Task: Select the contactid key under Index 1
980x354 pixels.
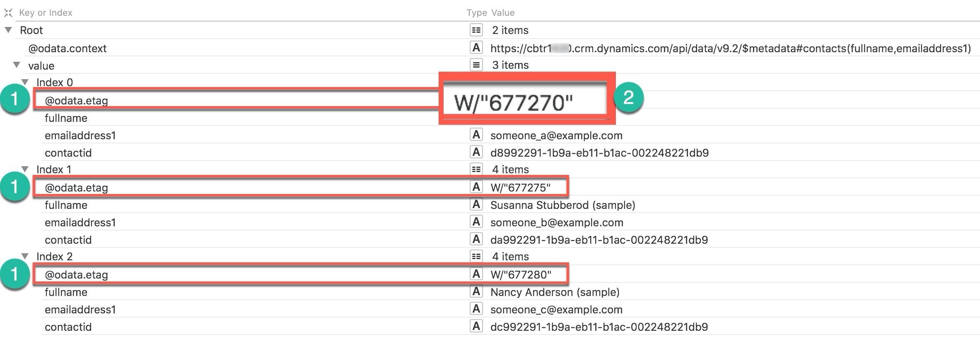Action: pos(68,240)
